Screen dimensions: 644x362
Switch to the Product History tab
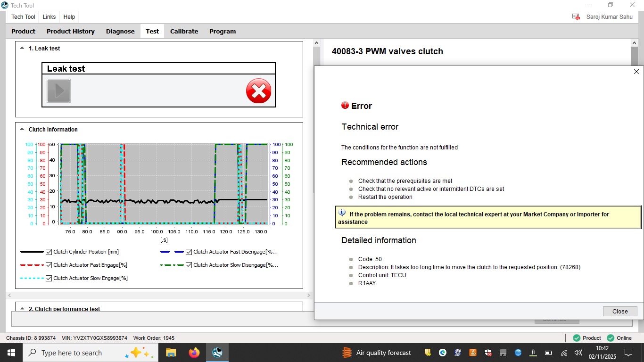coord(71,31)
